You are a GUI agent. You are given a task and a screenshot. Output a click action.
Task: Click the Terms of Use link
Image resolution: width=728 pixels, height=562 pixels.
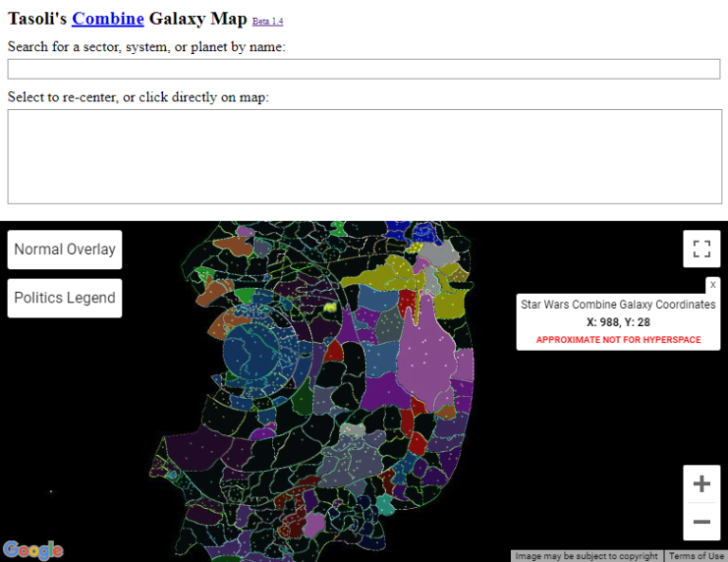pyautogui.click(x=697, y=556)
